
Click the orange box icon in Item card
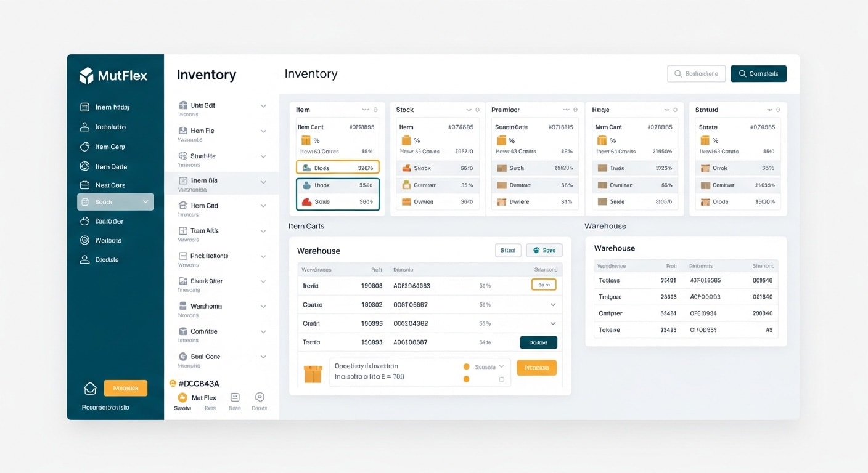tap(306, 140)
